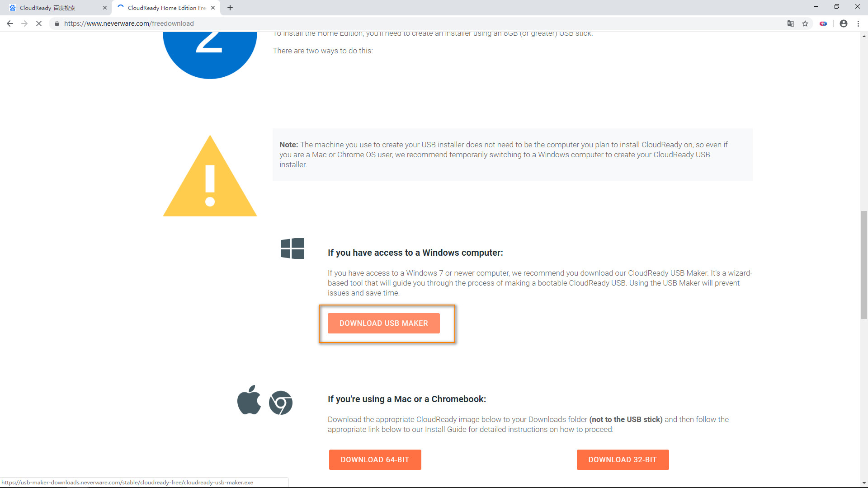The height and width of the screenshot is (488, 868).
Task: Click the Windows logo icon
Action: (x=292, y=249)
